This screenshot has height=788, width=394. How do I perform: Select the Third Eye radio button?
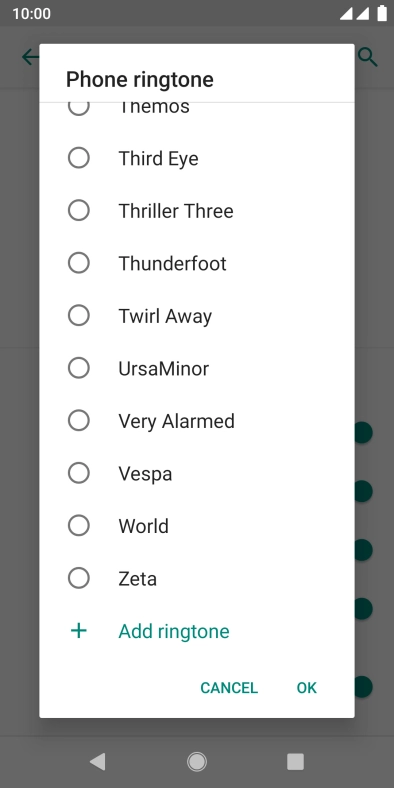79,158
